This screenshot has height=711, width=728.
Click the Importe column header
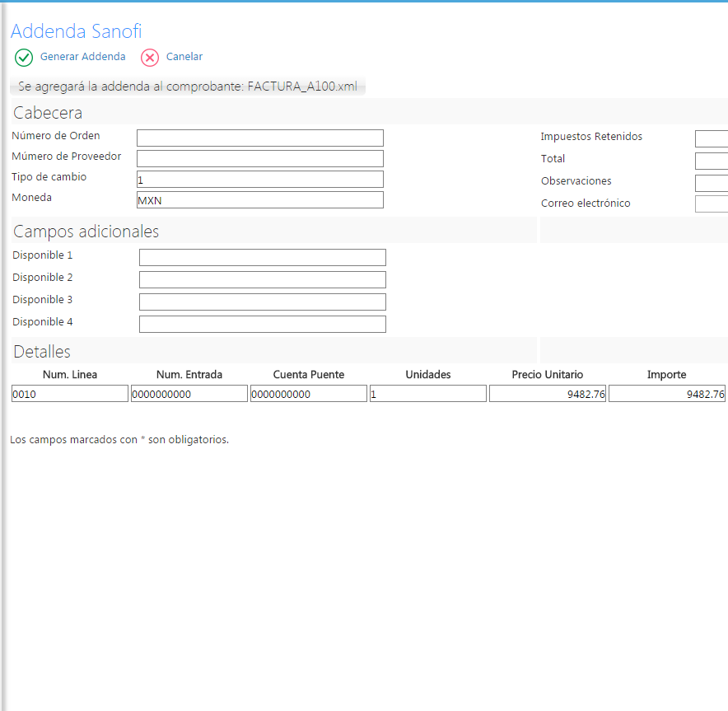pyautogui.click(x=667, y=375)
